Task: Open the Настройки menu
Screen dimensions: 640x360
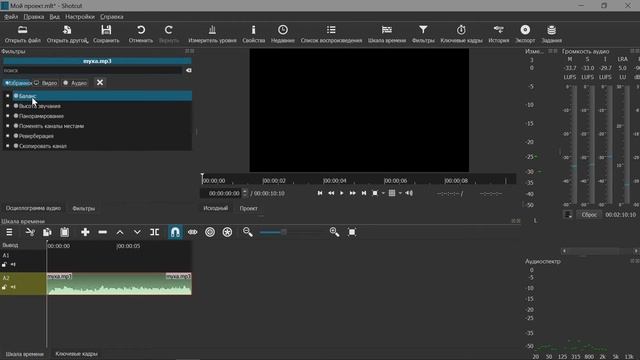Action: 80,17
